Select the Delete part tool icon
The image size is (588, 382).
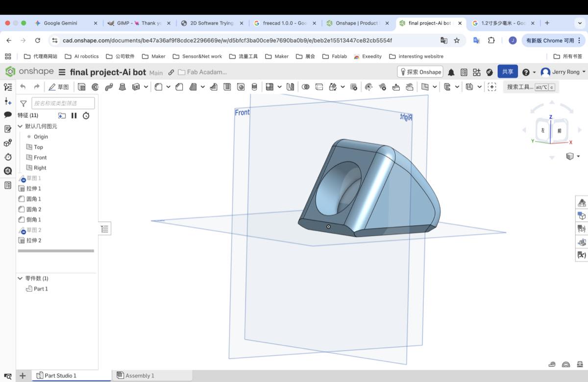[353, 87]
